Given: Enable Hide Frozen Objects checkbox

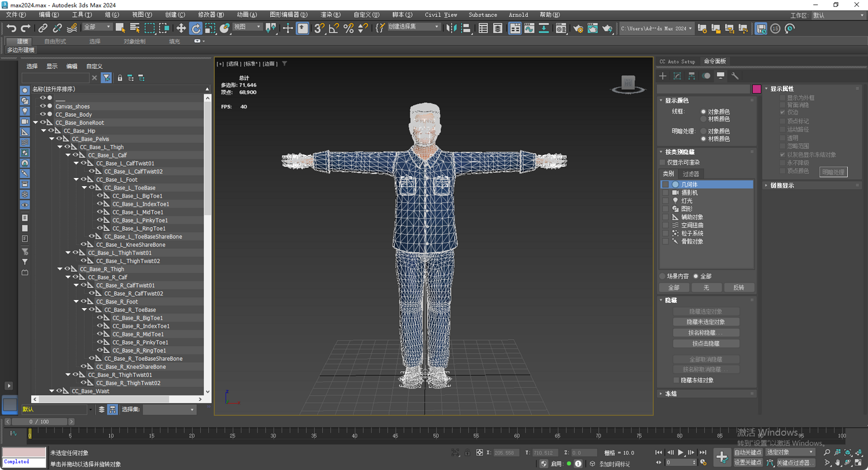Looking at the screenshot, I should click(x=676, y=380).
